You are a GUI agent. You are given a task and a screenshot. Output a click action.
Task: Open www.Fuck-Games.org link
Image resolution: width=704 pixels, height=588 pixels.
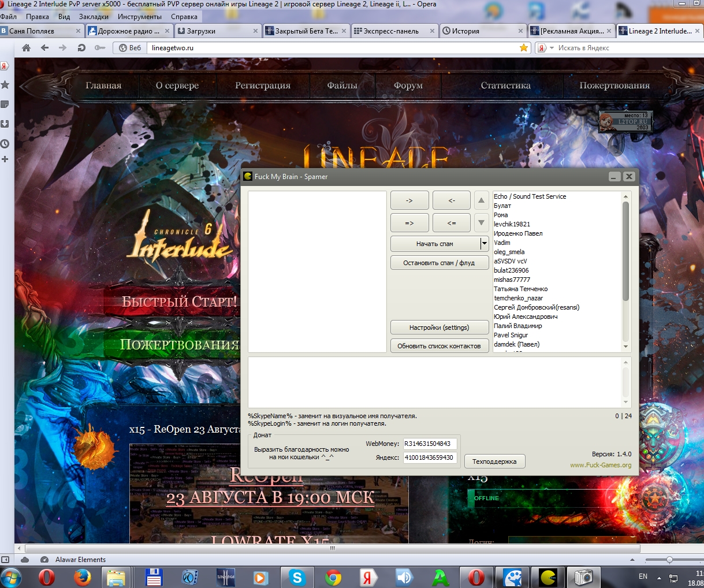(x=601, y=465)
